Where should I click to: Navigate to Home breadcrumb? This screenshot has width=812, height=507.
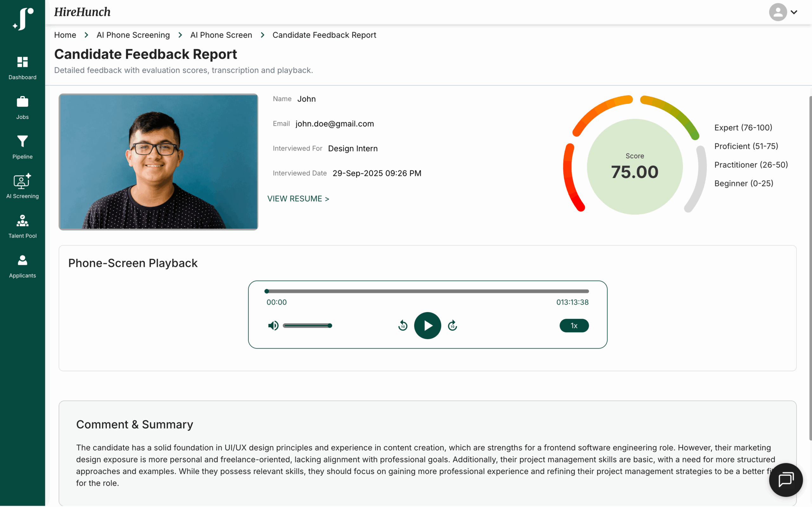pos(65,35)
